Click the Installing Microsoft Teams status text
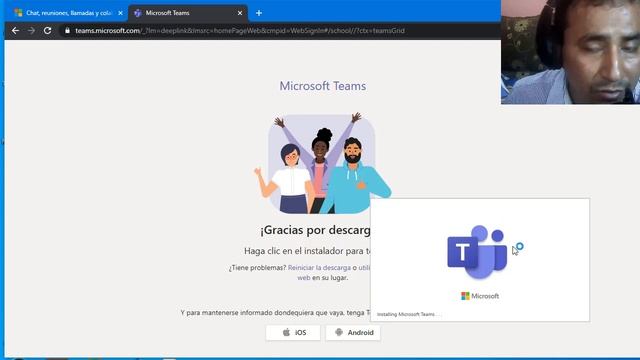Viewport: 640px width, 360px height. tap(408, 314)
